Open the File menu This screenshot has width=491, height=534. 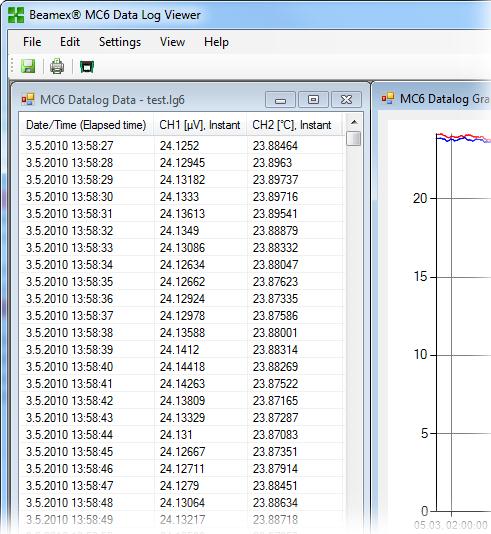point(32,42)
